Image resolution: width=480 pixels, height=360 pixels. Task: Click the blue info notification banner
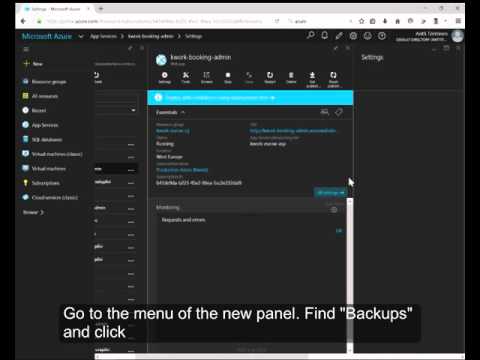tap(250, 98)
